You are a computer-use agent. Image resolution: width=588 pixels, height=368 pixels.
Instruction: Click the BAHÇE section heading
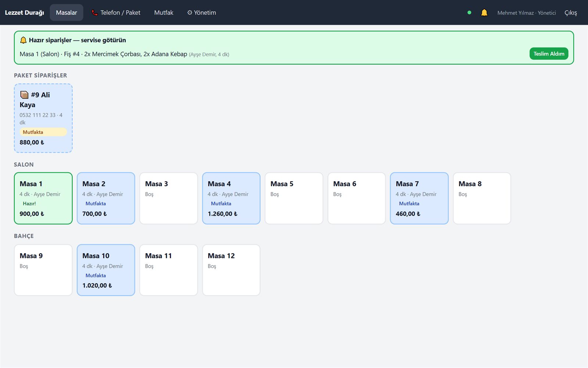(x=24, y=236)
